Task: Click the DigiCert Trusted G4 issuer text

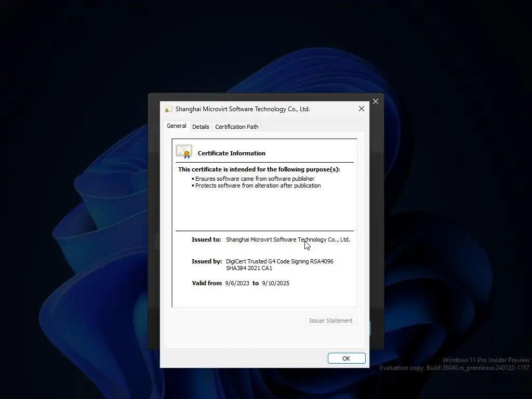Action: 280,264
